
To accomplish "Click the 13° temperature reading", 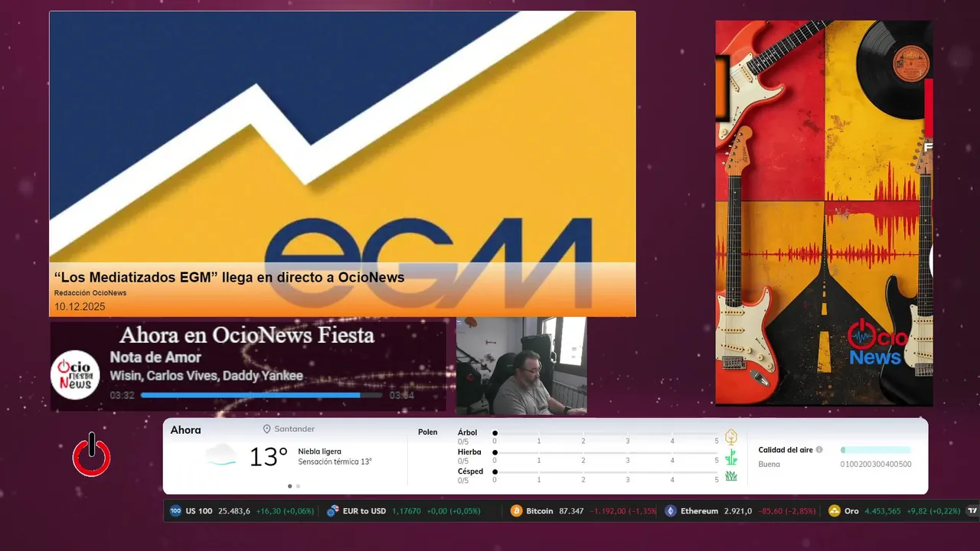I will click(x=269, y=457).
